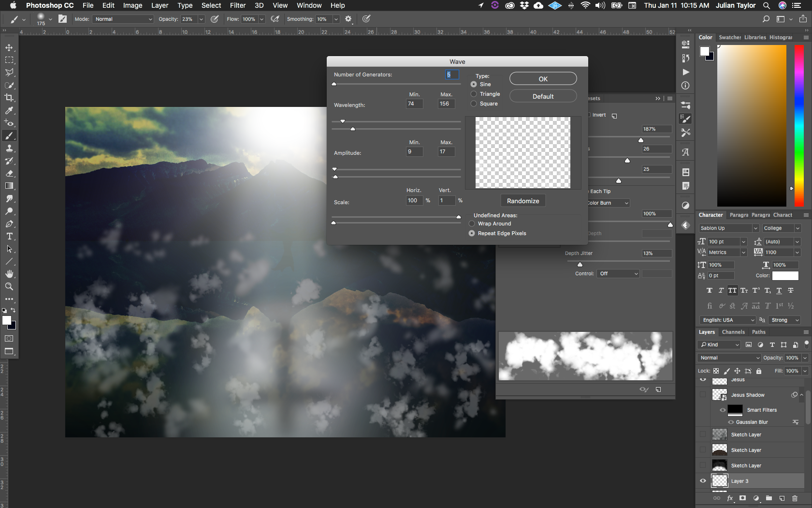Click the Number of Generators slider handle

click(334, 84)
